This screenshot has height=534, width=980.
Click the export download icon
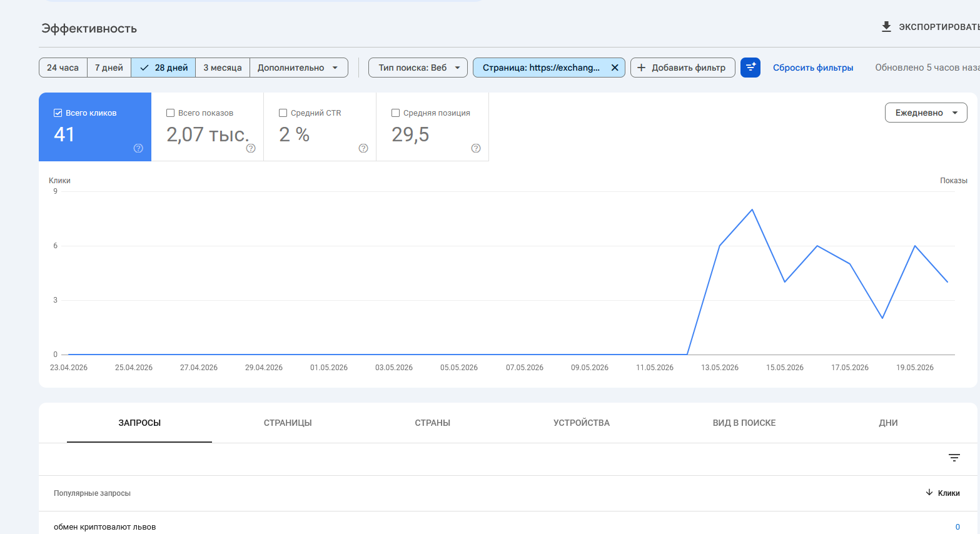pos(886,26)
